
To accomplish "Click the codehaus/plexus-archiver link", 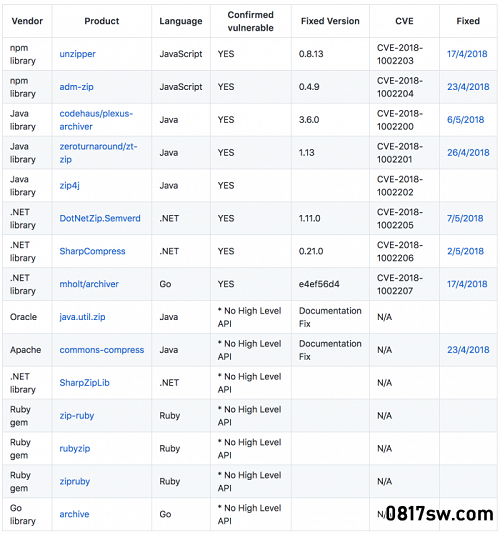I will click(x=96, y=120).
